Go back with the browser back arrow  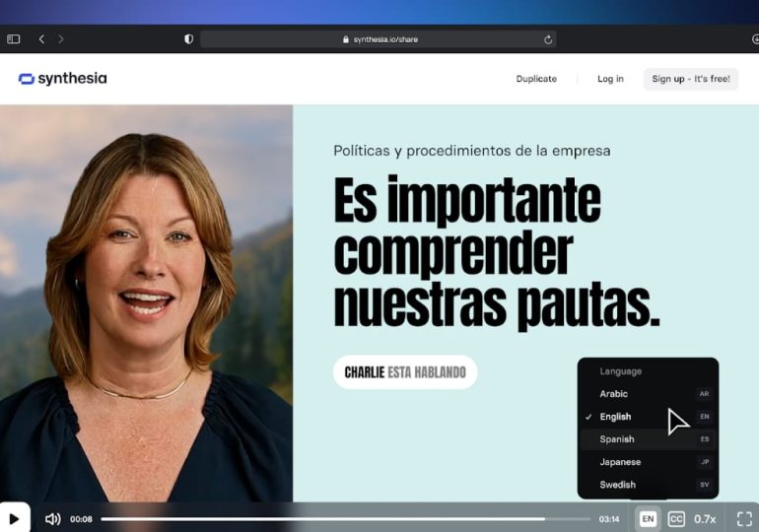41,39
